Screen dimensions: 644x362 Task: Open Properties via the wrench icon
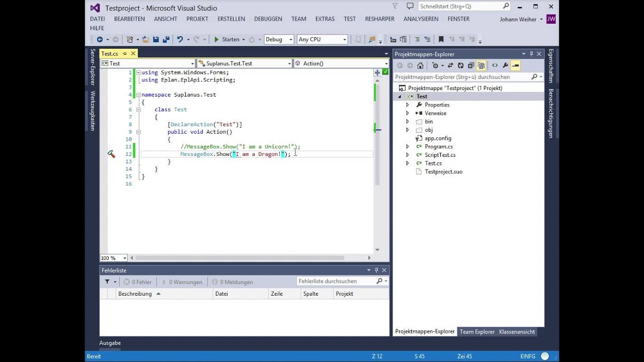tap(505, 65)
